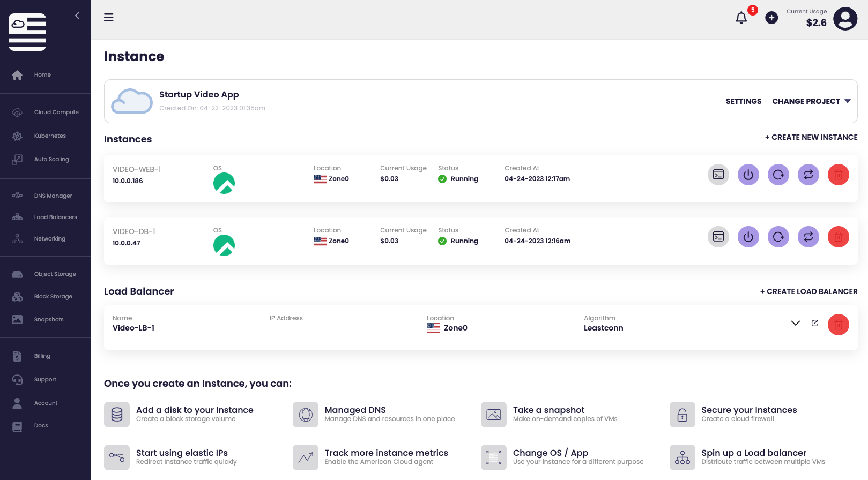Navigate to Billing page
This screenshot has width=868, height=480.
[42, 356]
